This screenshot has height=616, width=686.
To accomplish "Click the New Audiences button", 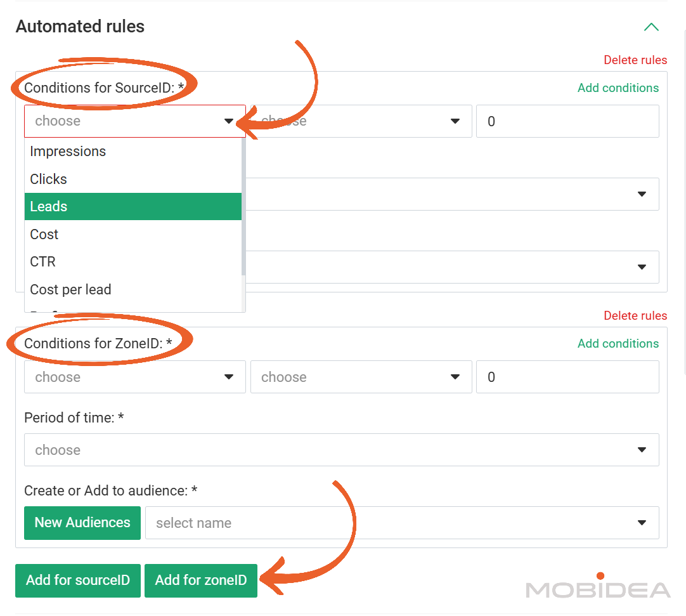I will [82, 523].
